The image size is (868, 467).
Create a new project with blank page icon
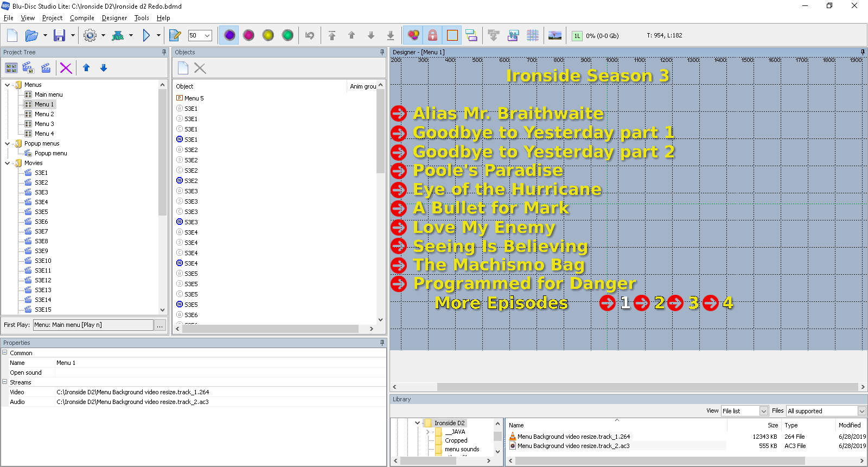tap(12, 36)
